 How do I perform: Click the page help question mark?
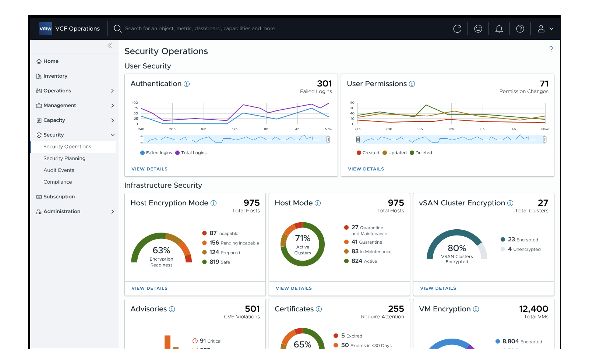[x=551, y=49]
